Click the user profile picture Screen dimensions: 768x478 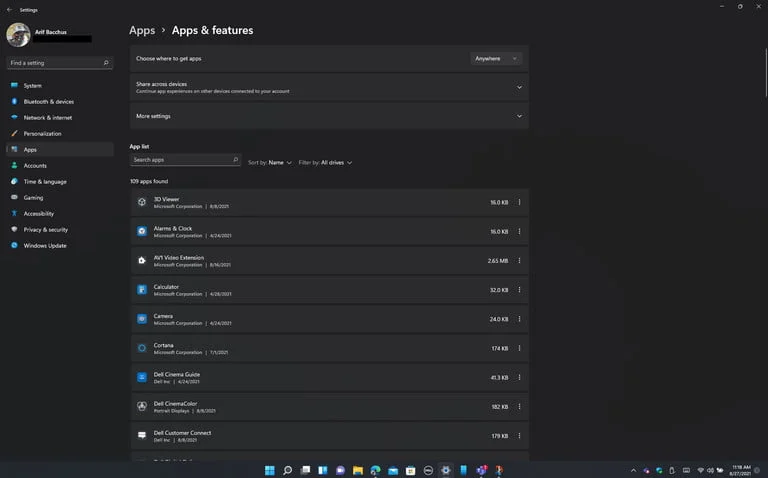click(18, 35)
